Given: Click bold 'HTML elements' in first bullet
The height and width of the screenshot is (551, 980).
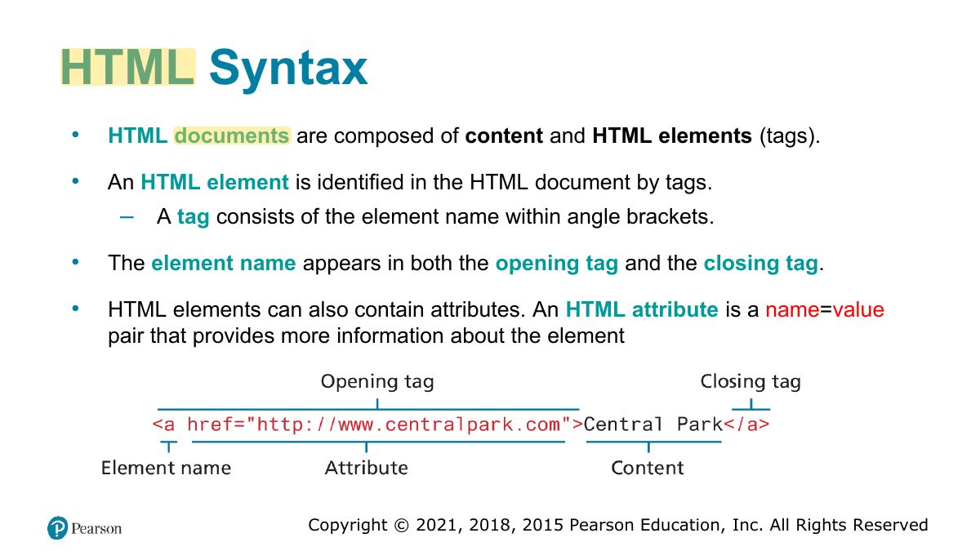Looking at the screenshot, I should click(x=672, y=136).
